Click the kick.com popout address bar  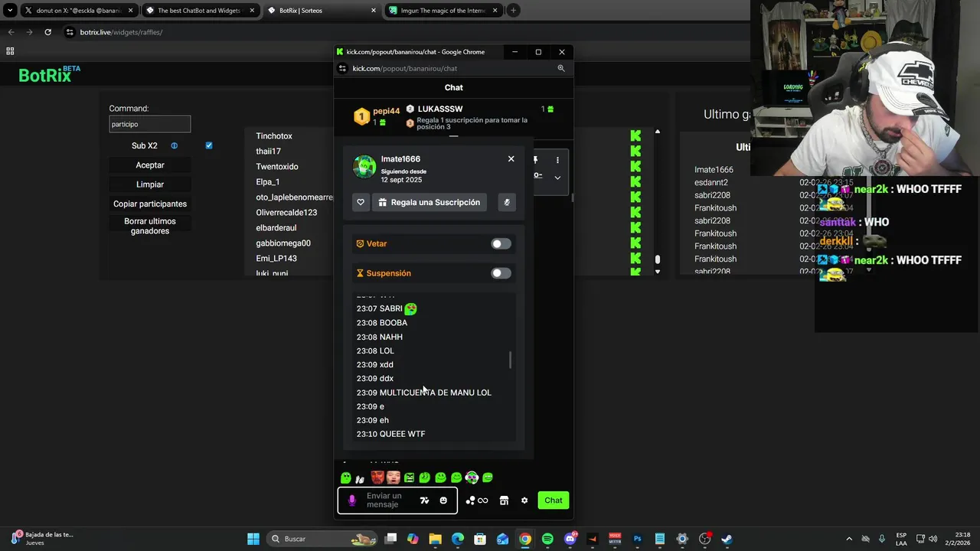coord(452,68)
